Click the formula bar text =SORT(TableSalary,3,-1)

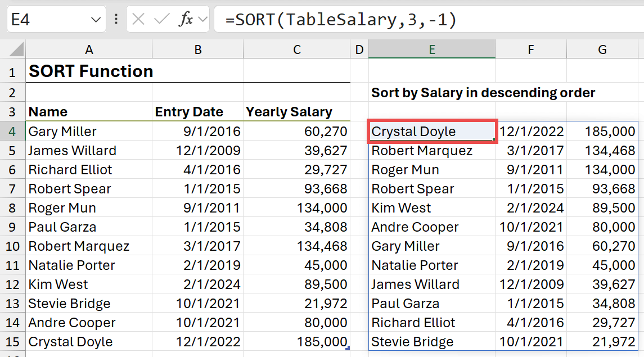coord(340,20)
